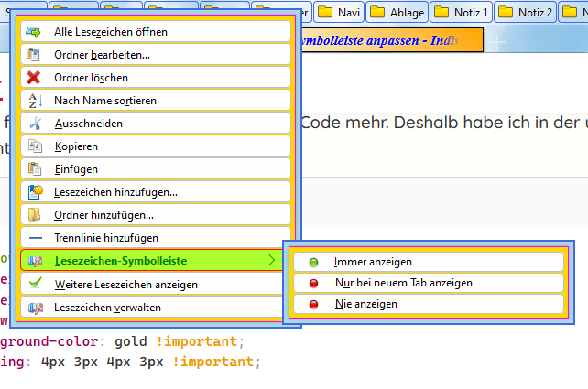Click the bookmark star icon for Lesezeichen hinzufügen
The width and height of the screenshot is (588, 389).
36,192
